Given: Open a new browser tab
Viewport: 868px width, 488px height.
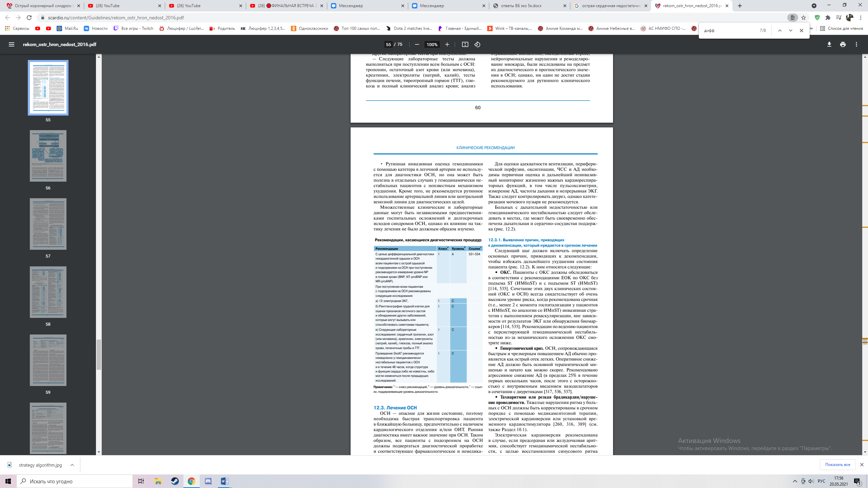Looking at the screenshot, I should tap(739, 6).
